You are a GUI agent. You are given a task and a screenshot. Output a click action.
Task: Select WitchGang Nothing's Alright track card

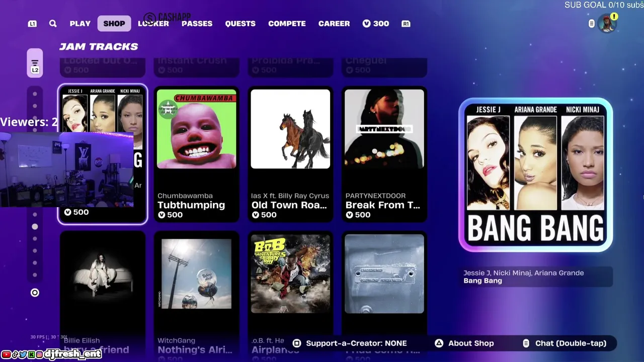point(196,297)
